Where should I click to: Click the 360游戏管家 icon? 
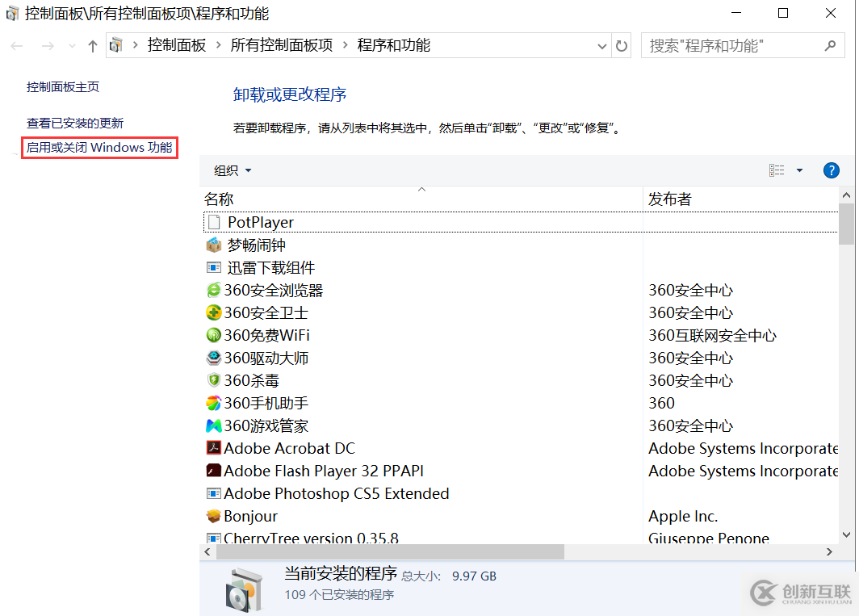coord(214,425)
